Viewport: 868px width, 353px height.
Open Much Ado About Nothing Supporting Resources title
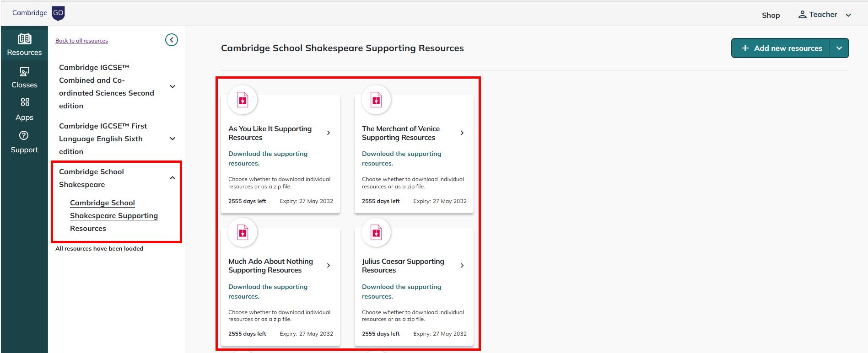click(x=270, y=266)
